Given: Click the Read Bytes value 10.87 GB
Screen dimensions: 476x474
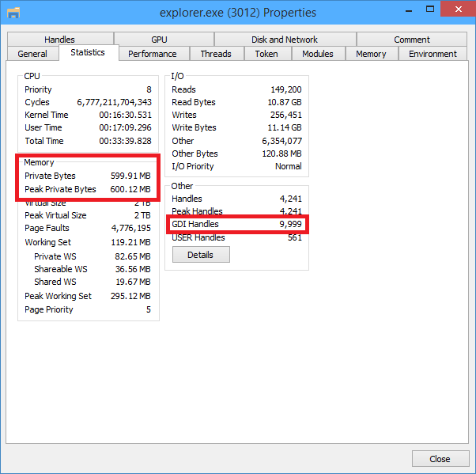Looking at the screenshot, I should (285, 102).
